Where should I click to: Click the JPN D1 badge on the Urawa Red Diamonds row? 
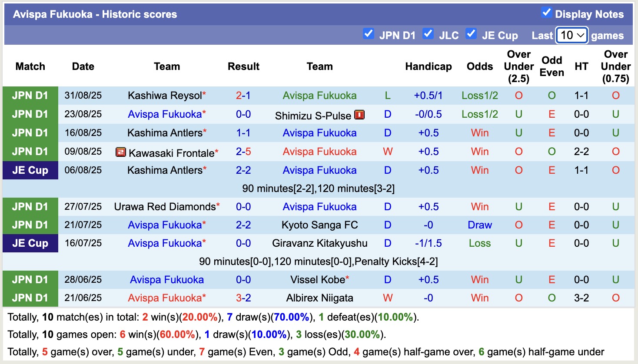click(x=30, y=207)
